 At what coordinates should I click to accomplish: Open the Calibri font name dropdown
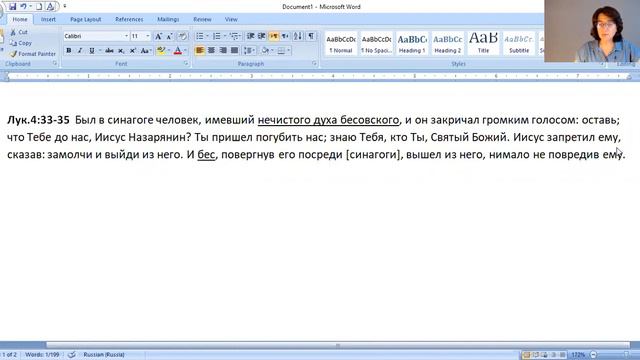tap(126, 36)
